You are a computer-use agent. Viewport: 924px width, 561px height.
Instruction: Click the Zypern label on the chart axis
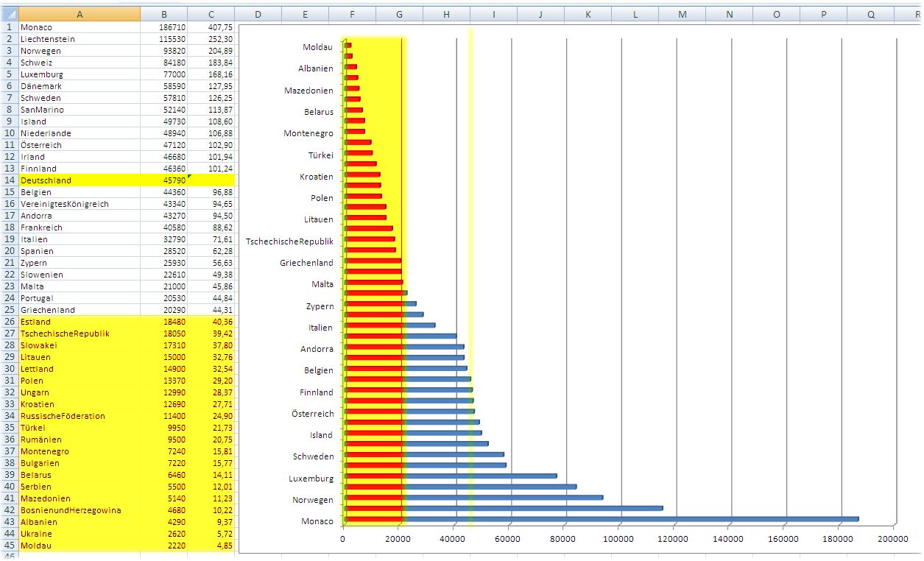(320, 306)
